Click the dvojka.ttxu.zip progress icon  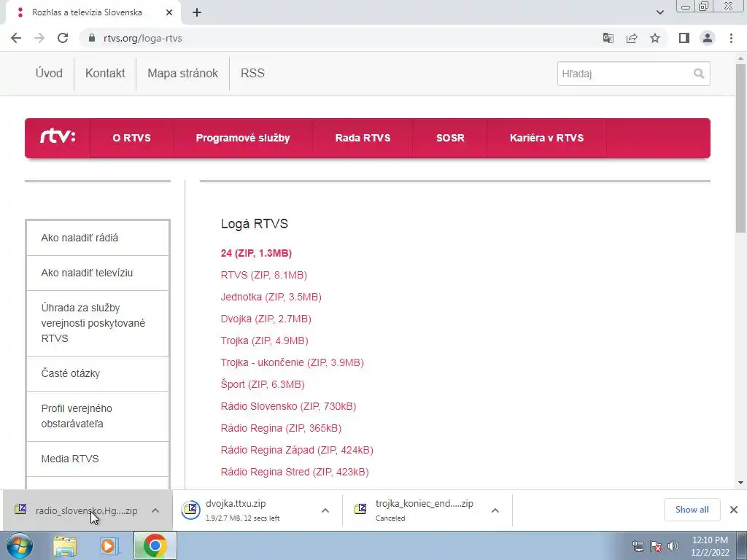pyautogui.click(x=190, y=510)
